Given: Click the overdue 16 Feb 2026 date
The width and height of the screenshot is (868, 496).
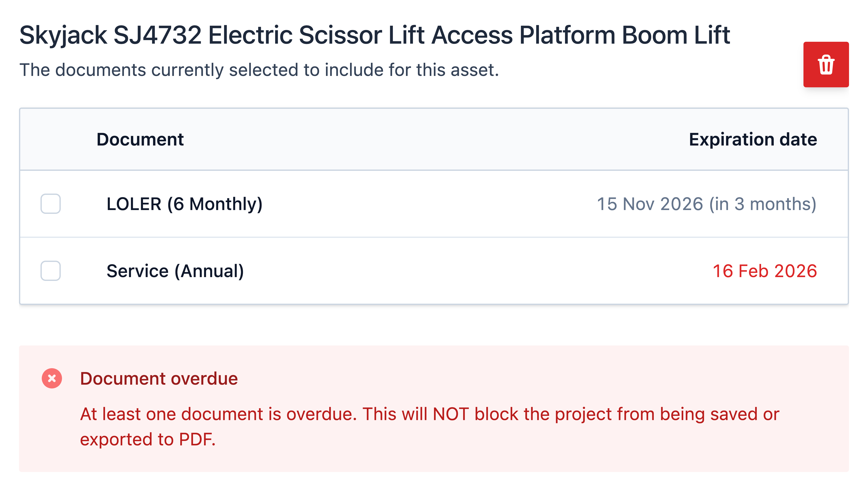Looking at the screenshot, I should (x=765, y=271).
